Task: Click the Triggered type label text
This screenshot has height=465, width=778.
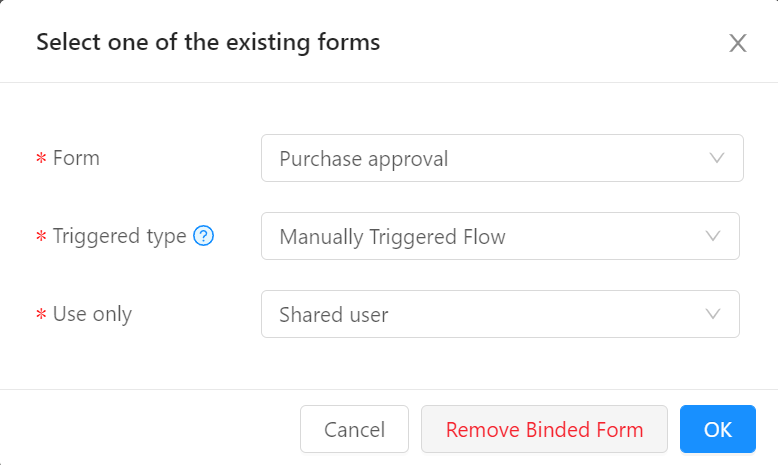Action: 120,236
